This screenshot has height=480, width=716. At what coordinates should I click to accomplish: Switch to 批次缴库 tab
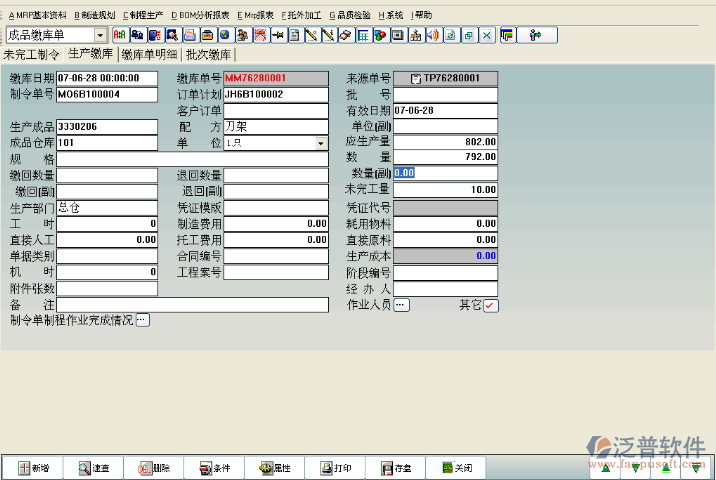[208, 54]
